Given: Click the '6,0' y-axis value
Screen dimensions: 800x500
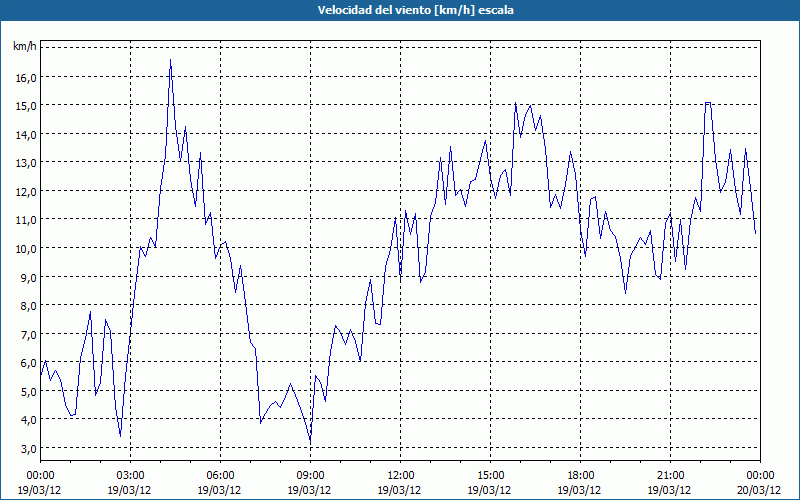Looking at the screenshot, I should (28, 363).
